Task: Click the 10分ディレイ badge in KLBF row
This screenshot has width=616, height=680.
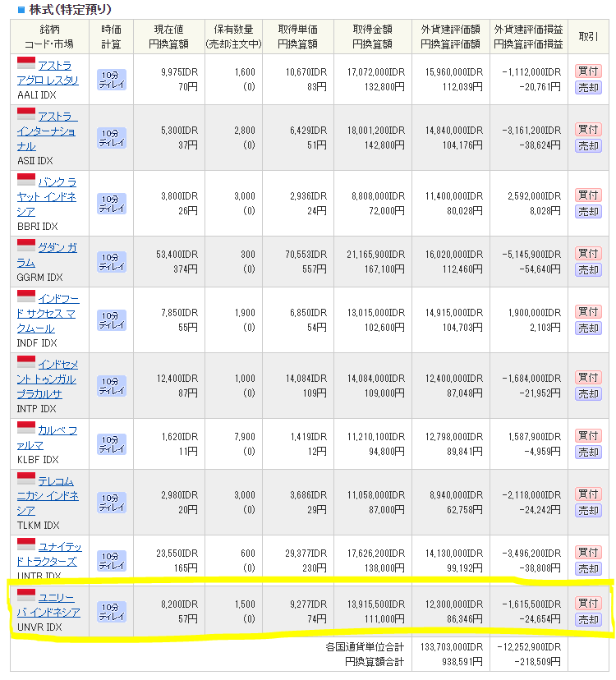Action: 112,444
